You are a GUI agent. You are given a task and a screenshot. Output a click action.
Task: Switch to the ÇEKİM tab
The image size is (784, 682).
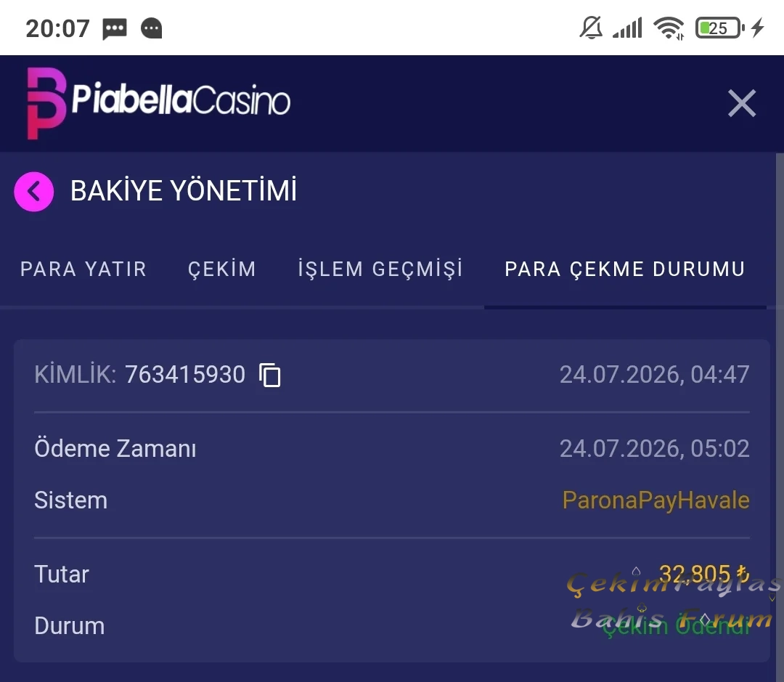[222, 269]
